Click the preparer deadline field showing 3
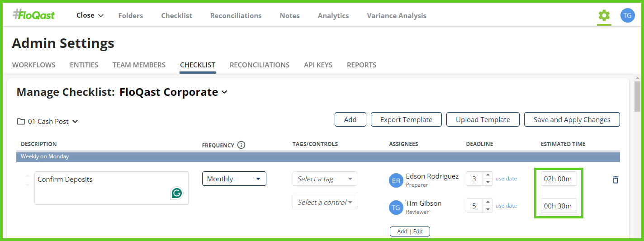 click(474, 179)
